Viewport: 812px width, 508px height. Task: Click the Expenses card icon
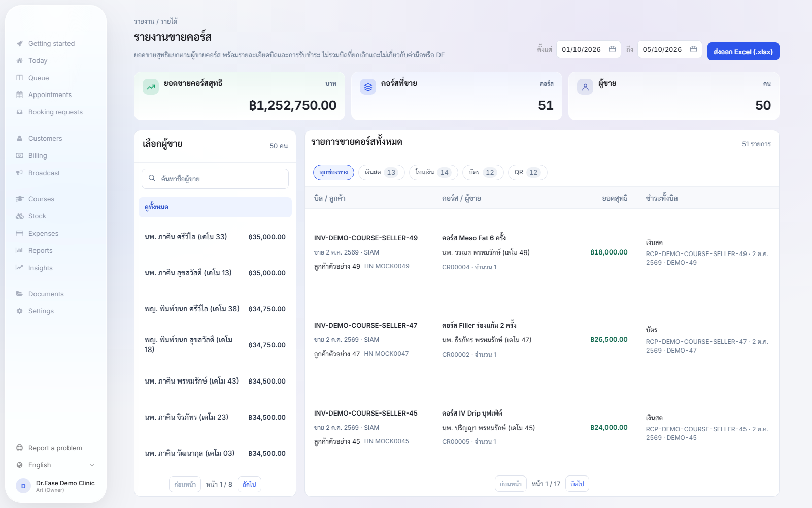[19, 234]
